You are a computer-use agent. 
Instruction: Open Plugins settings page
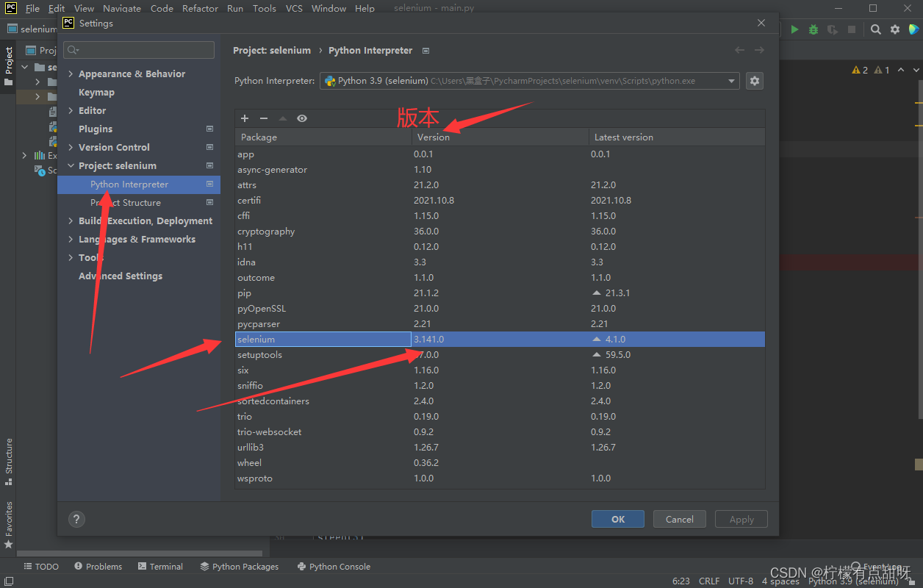coord(96,129)
